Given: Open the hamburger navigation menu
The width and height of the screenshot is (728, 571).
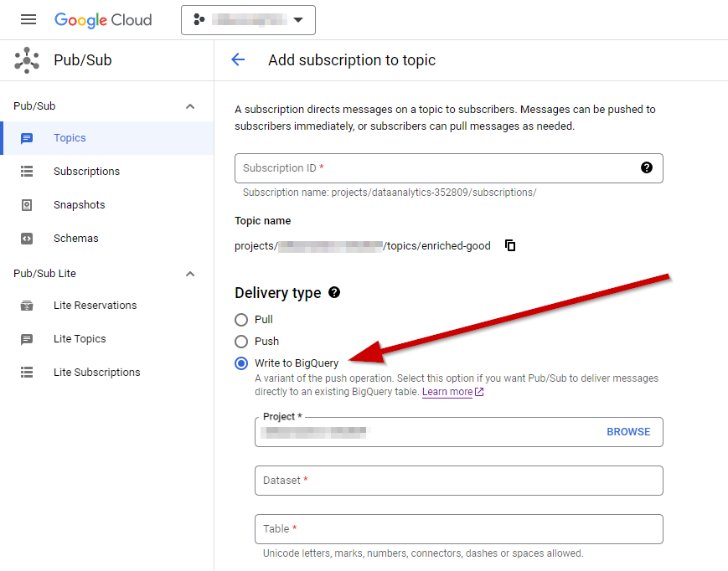Looking at the screenshot, I should (x=28, y=19).
